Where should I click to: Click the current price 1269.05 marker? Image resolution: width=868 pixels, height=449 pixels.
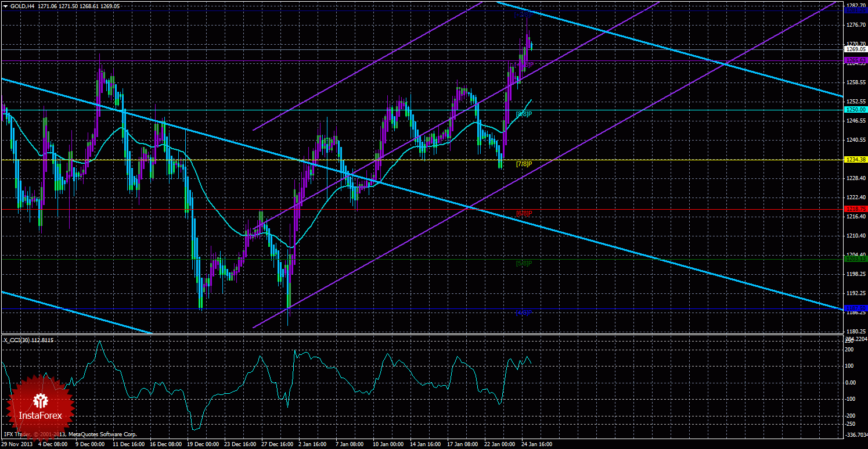click(x=856, y=49)
